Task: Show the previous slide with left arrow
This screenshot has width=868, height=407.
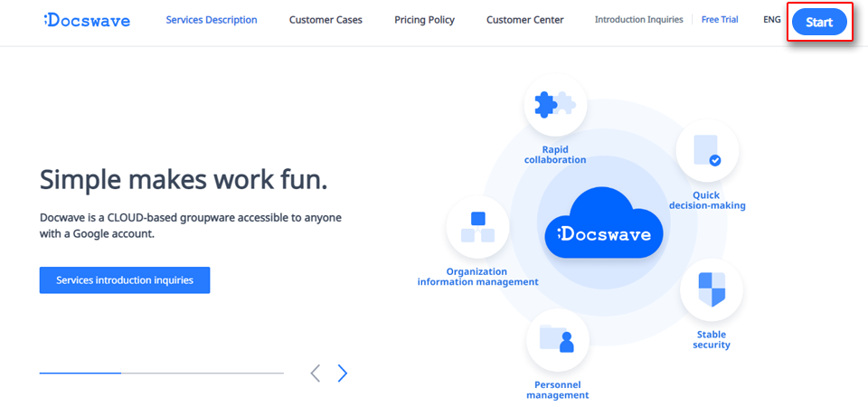Action: (x=315, y=374)
